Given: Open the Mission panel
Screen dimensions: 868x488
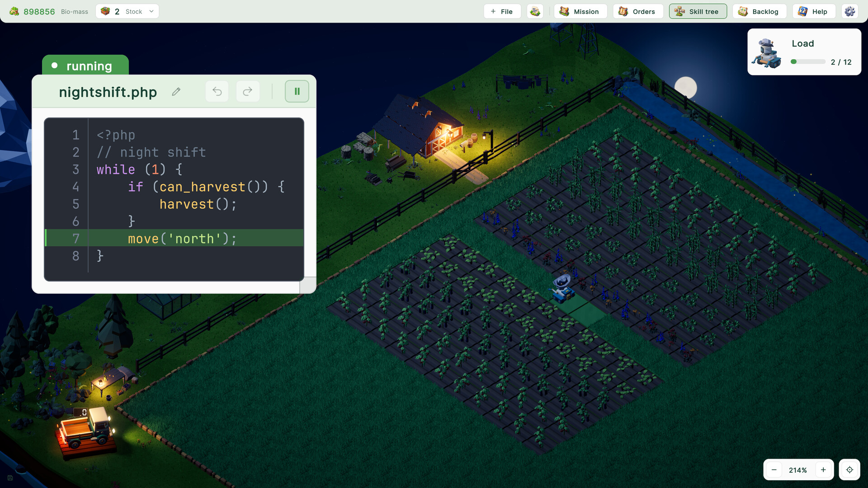Looking at the screenshot, I should 580,11.
